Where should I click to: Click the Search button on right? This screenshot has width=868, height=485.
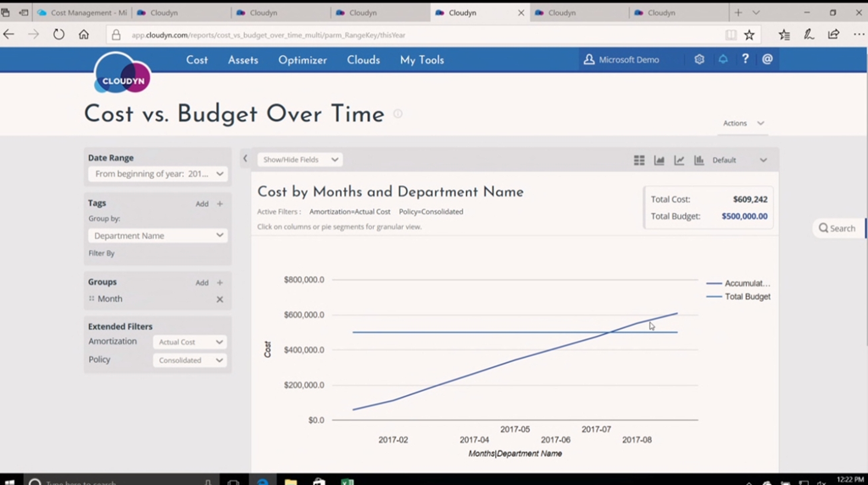837,228
